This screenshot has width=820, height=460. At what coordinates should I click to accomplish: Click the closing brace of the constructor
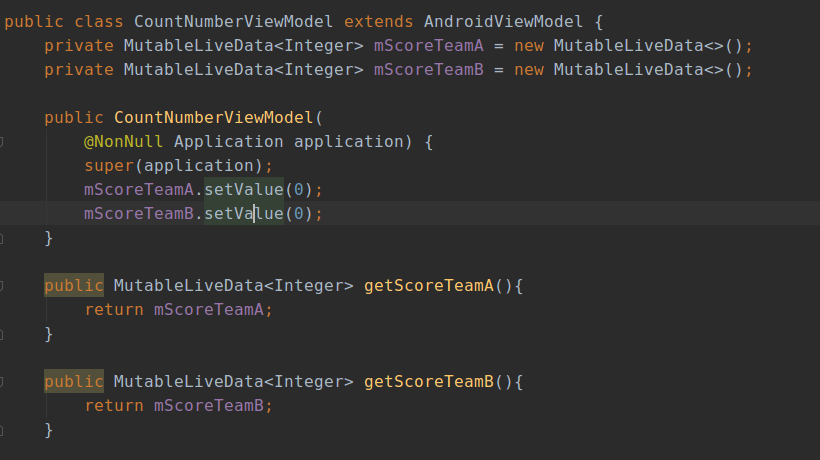[x=49, y=238]
